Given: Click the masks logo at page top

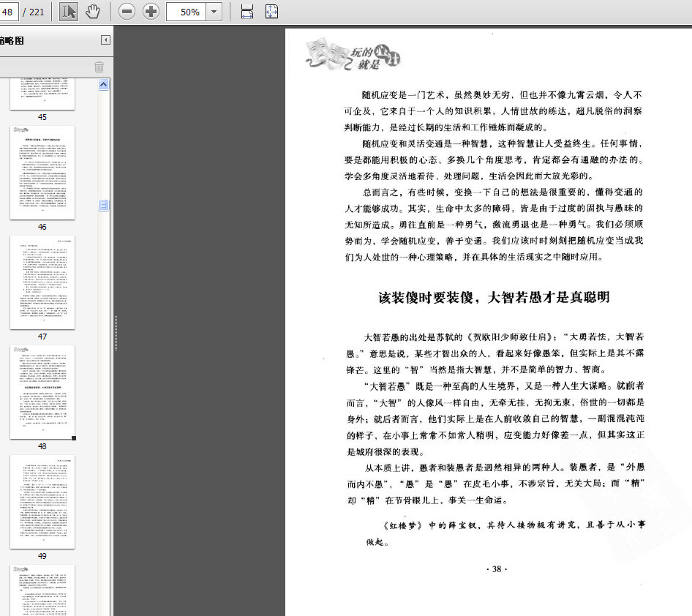Looking at the screenshot, I should tap(352, 56).
